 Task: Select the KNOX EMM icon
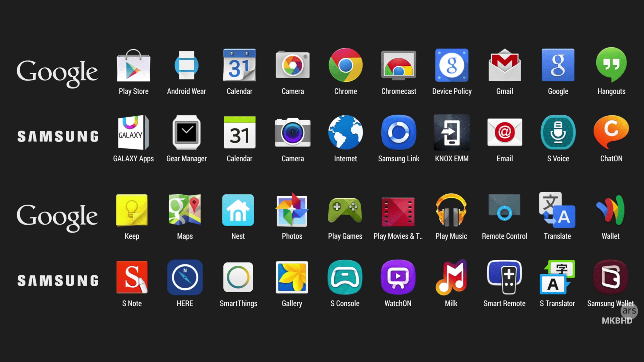coord(452,132)
